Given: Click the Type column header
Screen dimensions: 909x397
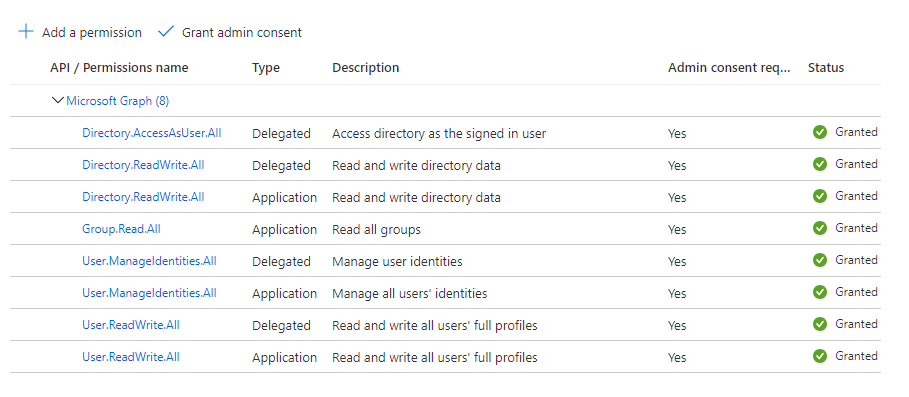Looking at the screenshot, I should [x=266, y=68].
